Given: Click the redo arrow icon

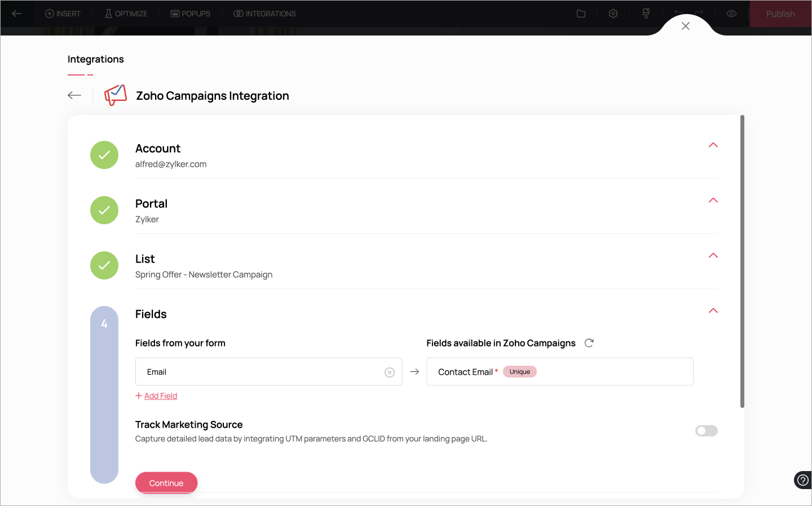Looking at the screenshot, I should (699, 14).
